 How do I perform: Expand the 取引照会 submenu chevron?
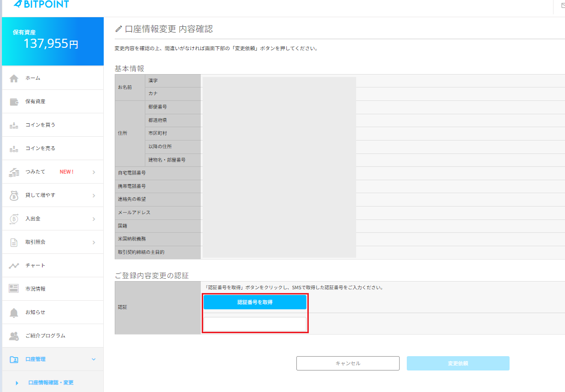coord(94,242)
